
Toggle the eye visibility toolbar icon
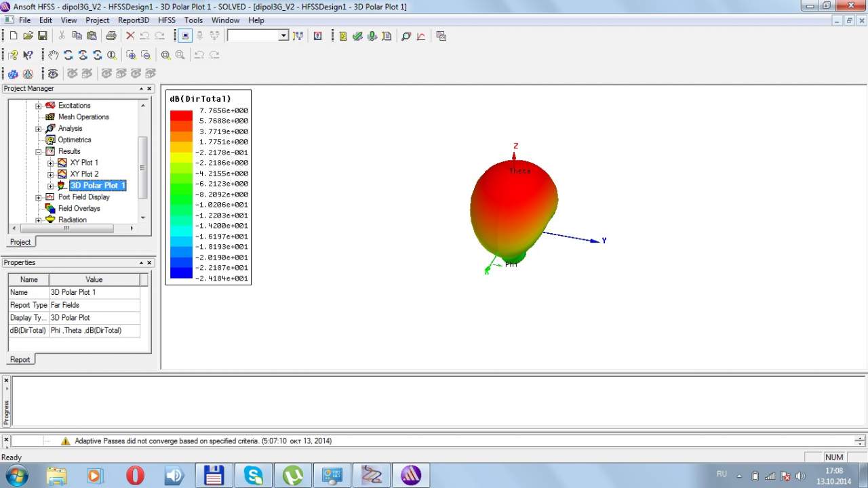pyautogui.click(x=53, y=73)
